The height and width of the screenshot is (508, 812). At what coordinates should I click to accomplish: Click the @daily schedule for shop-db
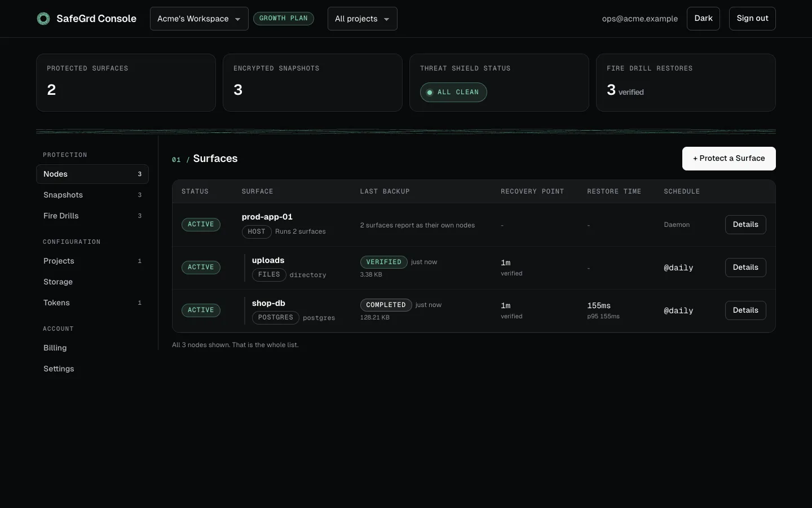click(x=678, y=310)
